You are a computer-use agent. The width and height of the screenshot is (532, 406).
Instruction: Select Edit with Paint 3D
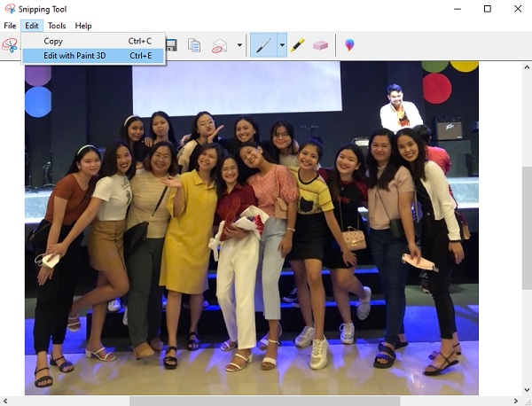[x=94, y=56]
